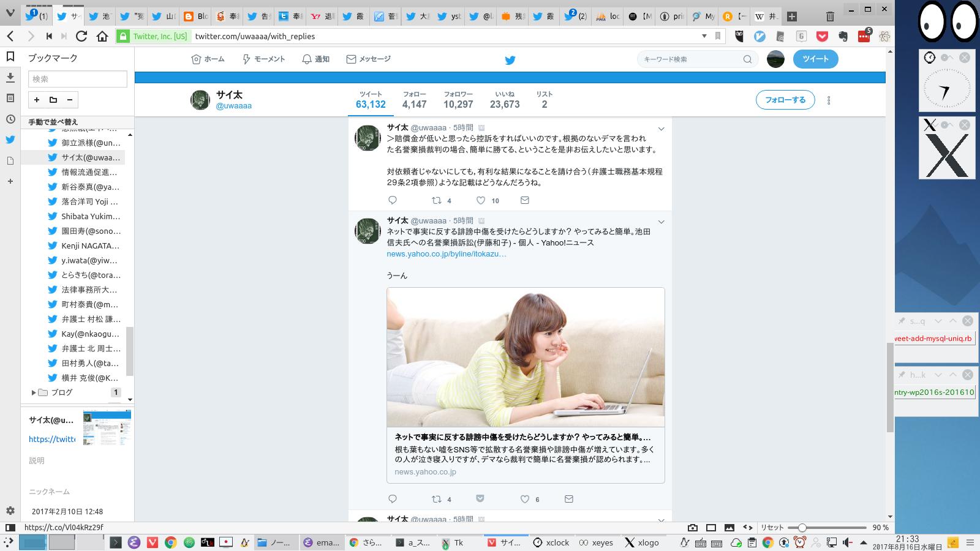Screen dimensions: 980x551
Task: Like the Yahoo news tweet with 6 likes
Action: tap(525, 499)
